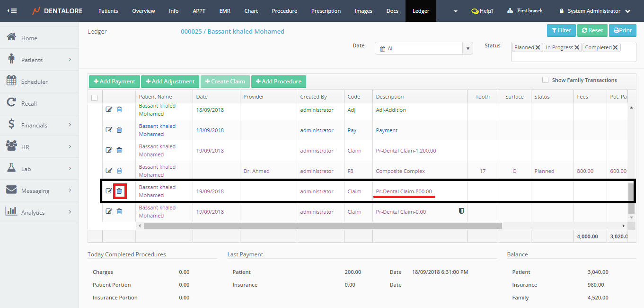Screen dimensions: 644x308
Task: Click edit icon on Payment row
Action: tap(109, 130)
